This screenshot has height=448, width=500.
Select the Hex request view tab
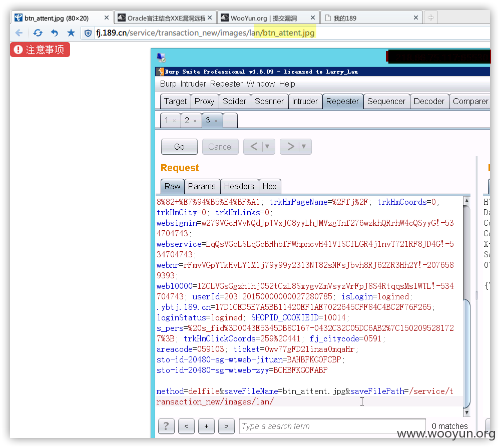pos(269,187)
